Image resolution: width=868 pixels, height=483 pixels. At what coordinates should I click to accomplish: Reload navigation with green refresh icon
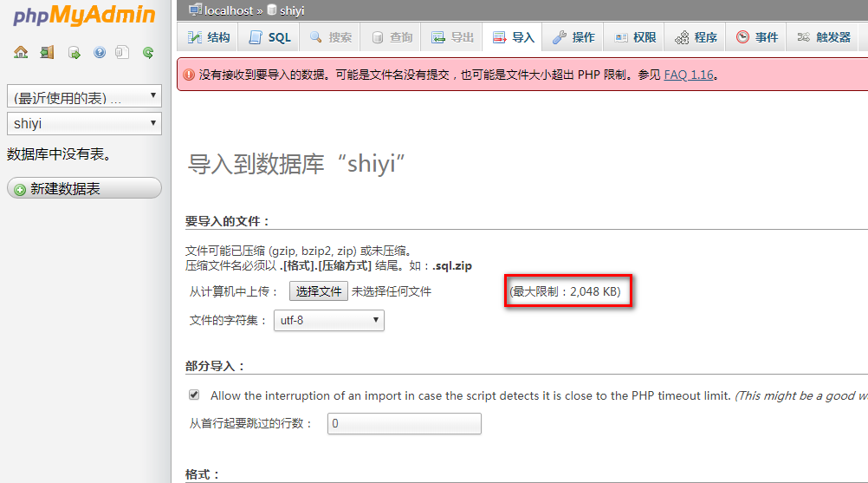point(148,53)
